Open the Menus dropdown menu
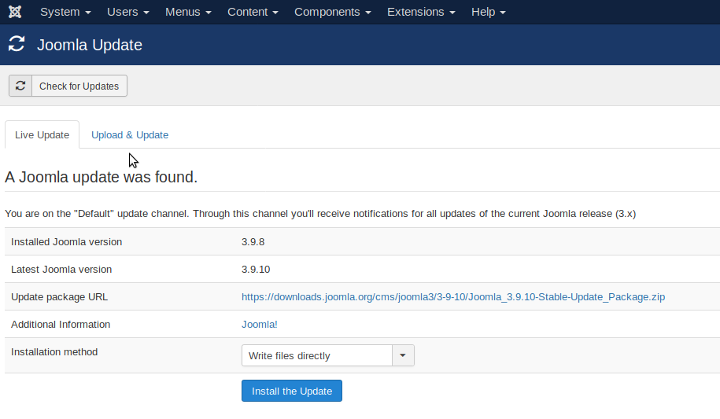The width and height of the screenshot is (720, 419). point(188,12)
